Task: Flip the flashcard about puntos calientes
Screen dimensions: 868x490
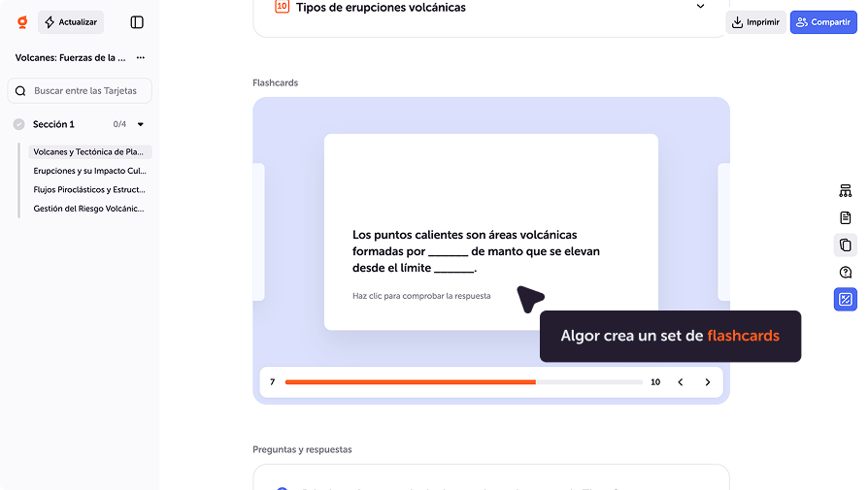Action: tap(491, 232)
